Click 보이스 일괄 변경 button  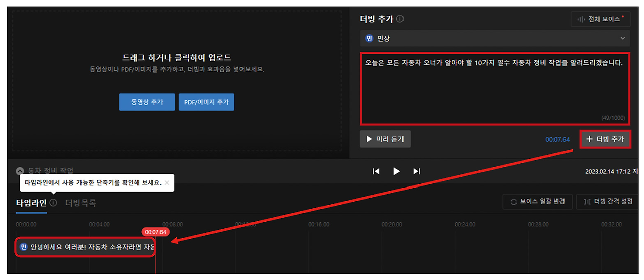click(x=537, y=202)
